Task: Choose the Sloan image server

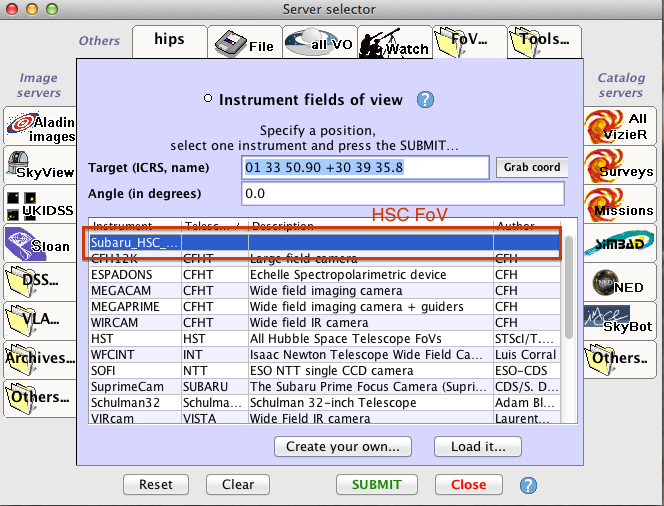Action: pos(40,243)
